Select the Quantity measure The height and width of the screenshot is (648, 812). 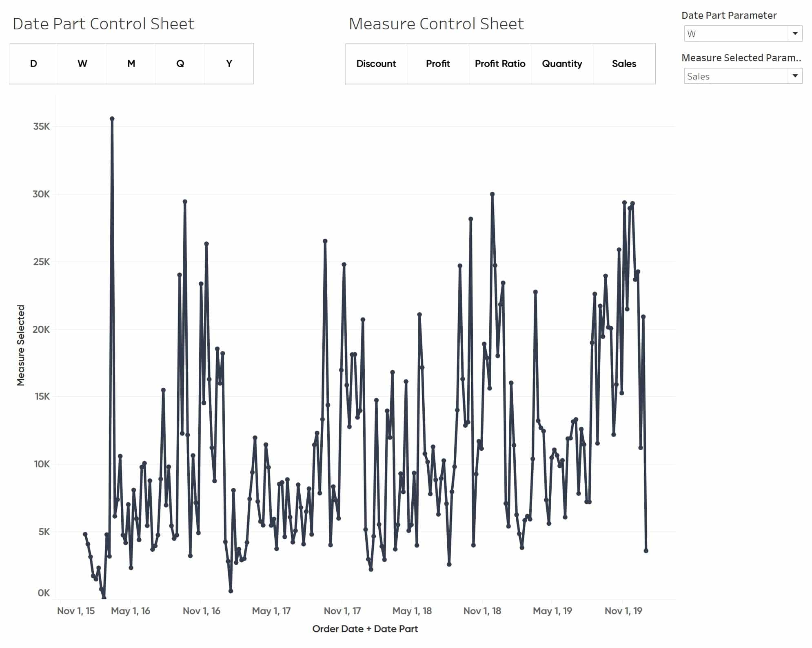(562, 64)
